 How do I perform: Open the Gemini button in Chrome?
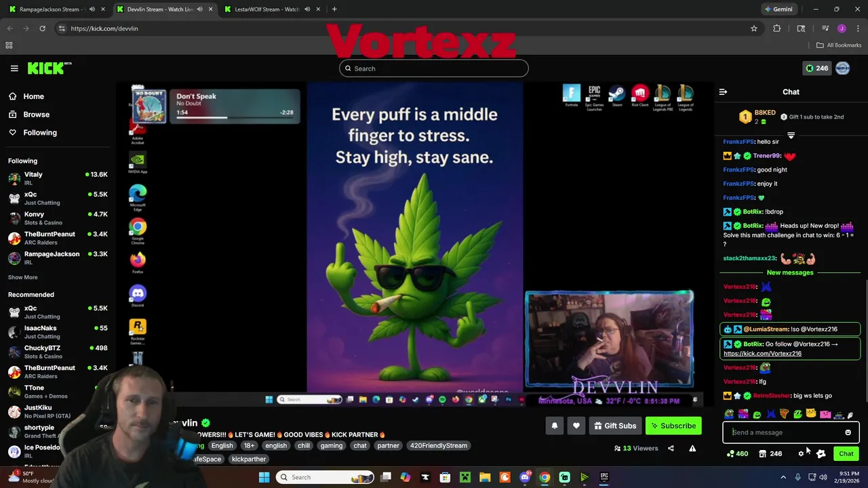(x=778, y=9)
